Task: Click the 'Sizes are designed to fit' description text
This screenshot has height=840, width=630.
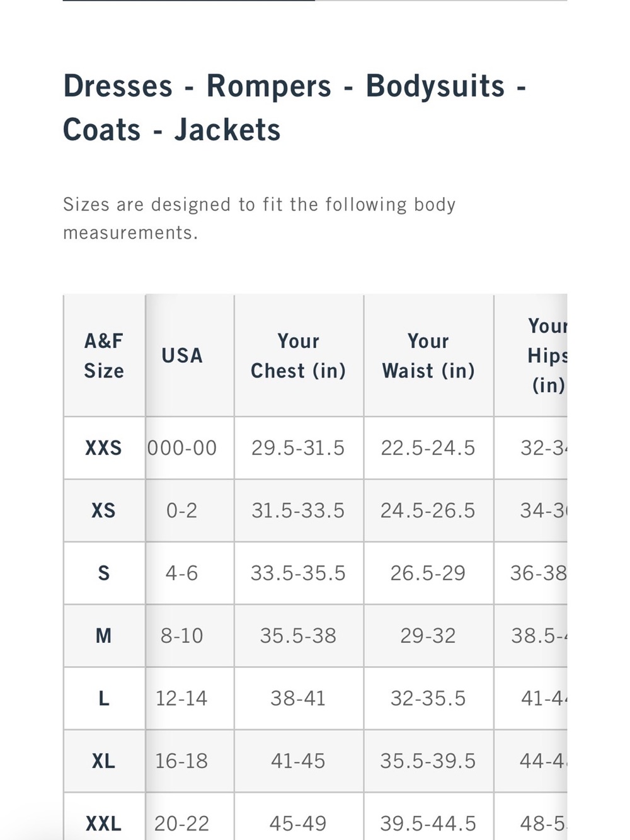Action: [259, 219]
